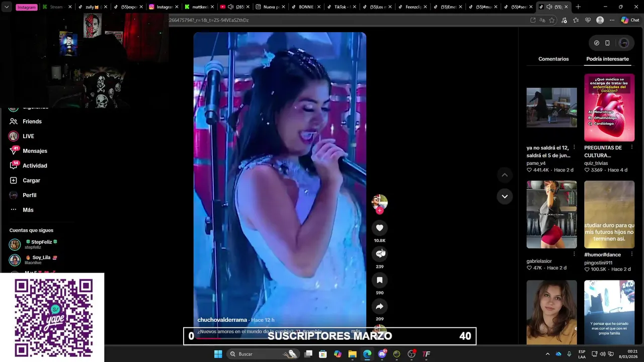The width and height of the screenshot is (644, 362).
Task: Open the gabrielasior gym video thumbnail
Action: point(551,215)
